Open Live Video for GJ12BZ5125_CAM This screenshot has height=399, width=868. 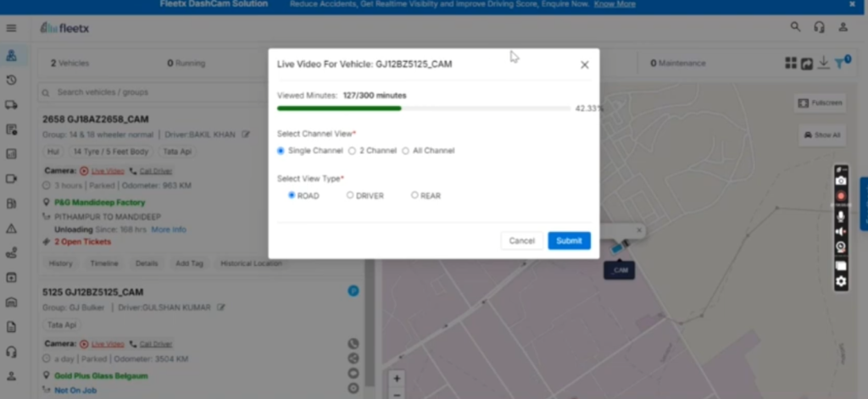[x=108, y=344]
